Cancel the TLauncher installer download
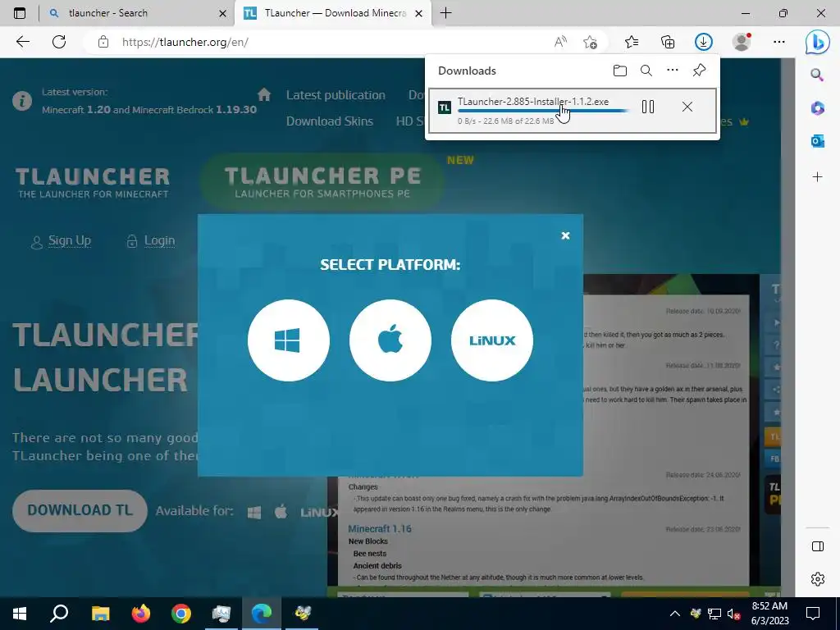Screen dimensions: 840x630 click(x=687, y=107)
